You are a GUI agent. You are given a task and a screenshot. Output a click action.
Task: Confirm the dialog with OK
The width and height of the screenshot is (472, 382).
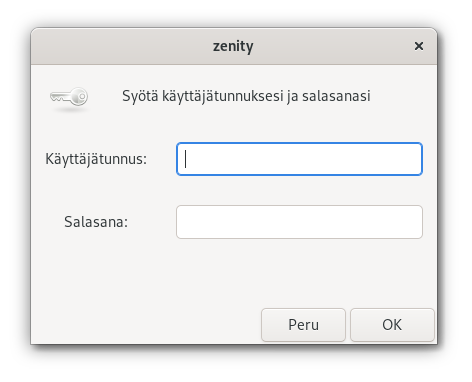click(392, 325)
